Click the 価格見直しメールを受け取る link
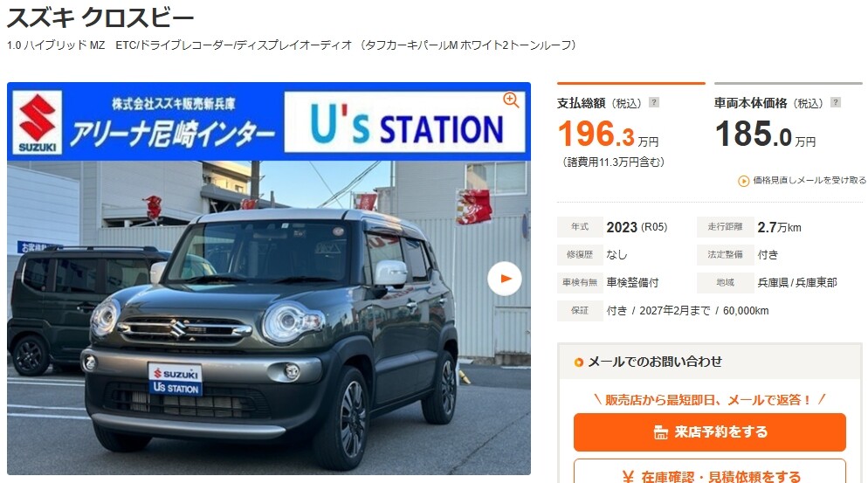 [x=809, y=181]
